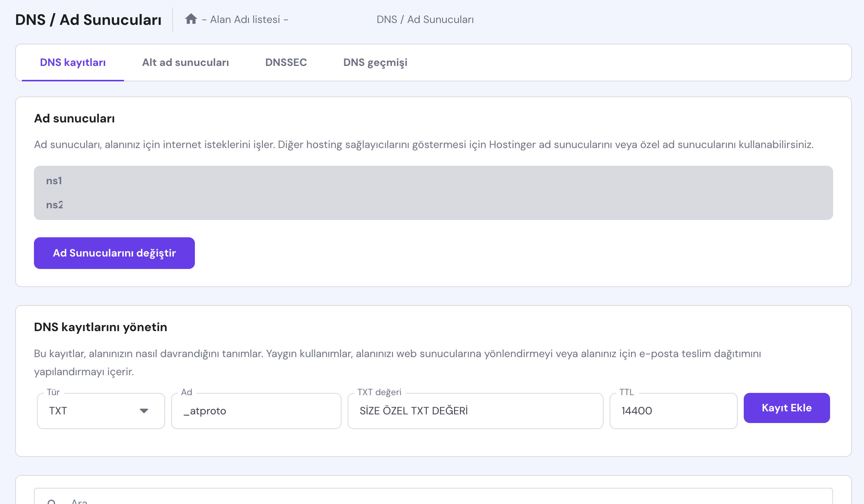
Task: Select the DNS kayıtları tab
Action: pos(73,63)
